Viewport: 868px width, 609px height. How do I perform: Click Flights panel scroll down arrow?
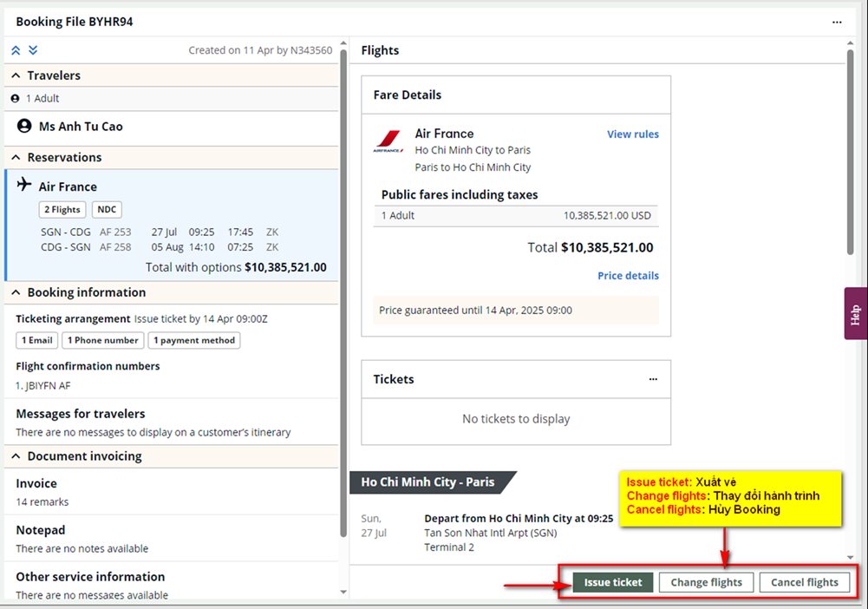point(851,558)
